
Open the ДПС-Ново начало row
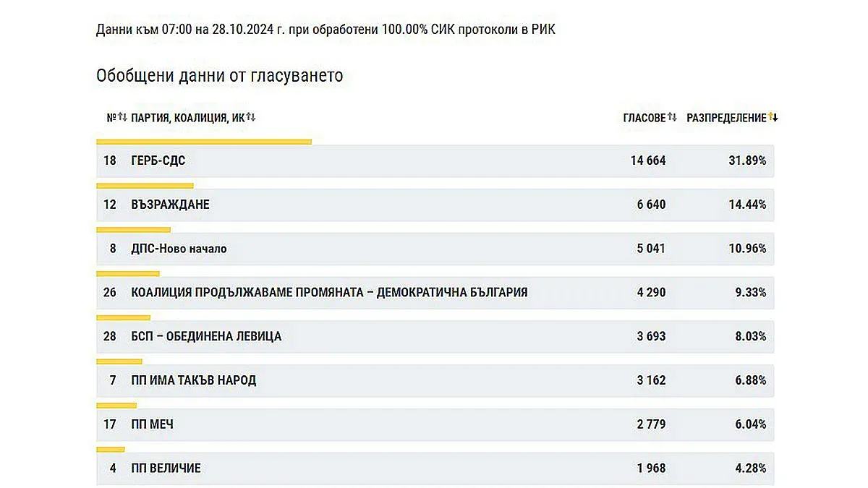179,249
